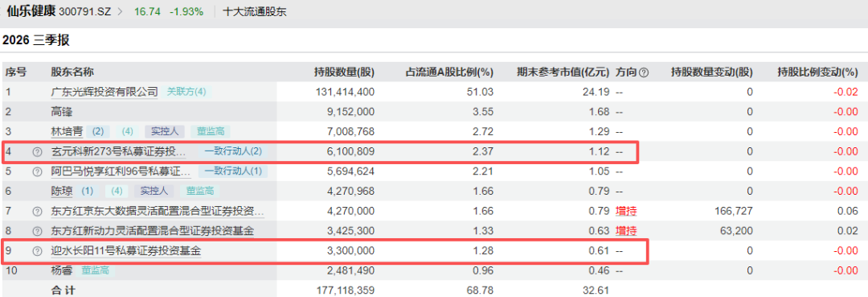Screen dimensions: 868x297
Task: Select the 十大流通股东 tab label
Action: (x=255, y=11)
